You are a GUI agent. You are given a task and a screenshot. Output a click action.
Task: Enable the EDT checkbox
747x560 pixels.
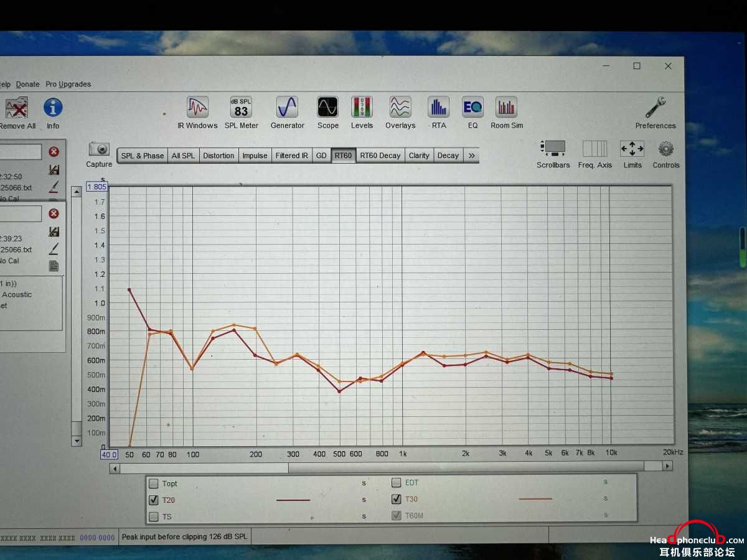pos(397,482)
